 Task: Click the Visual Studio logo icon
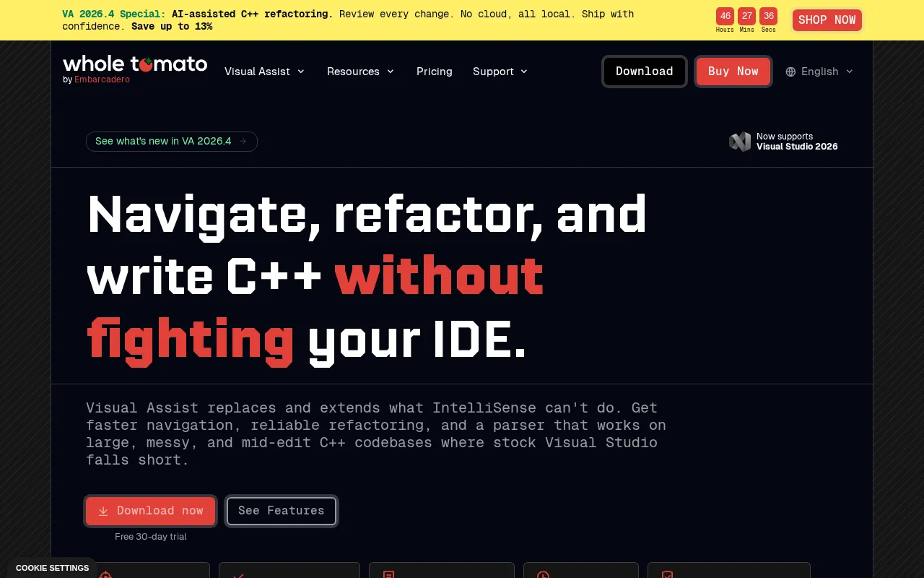point(740,142)
